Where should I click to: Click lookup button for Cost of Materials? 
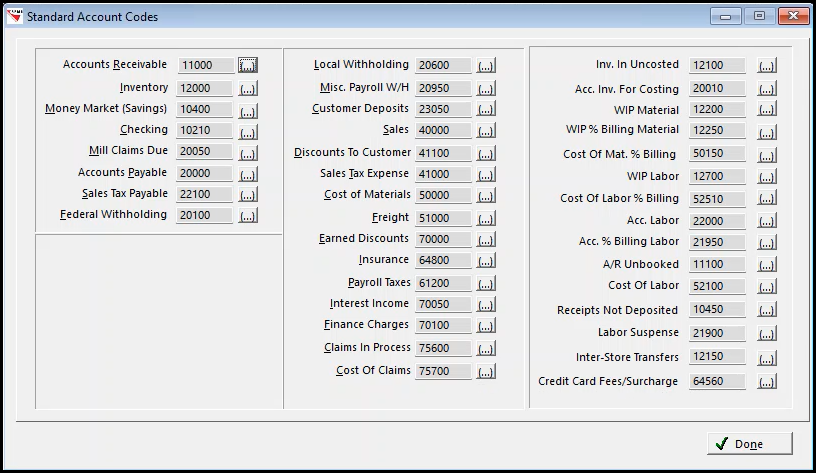486,196
